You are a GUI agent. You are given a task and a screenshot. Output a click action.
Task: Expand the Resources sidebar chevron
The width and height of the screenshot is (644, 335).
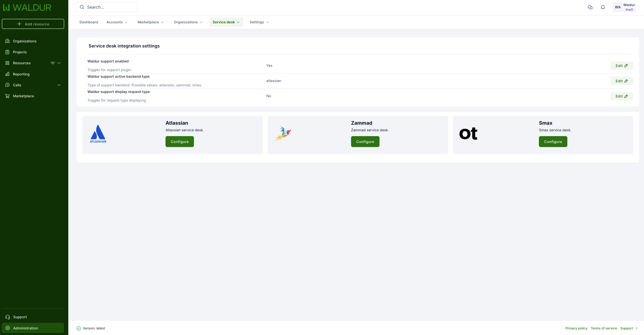(59, 63)
